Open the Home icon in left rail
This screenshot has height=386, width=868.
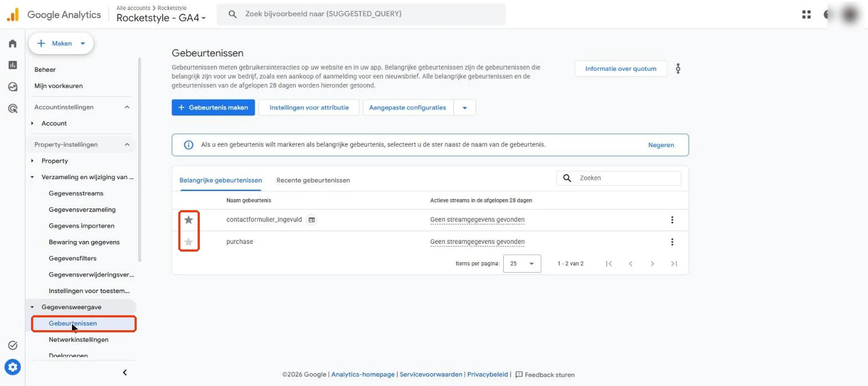click(13, 44)
